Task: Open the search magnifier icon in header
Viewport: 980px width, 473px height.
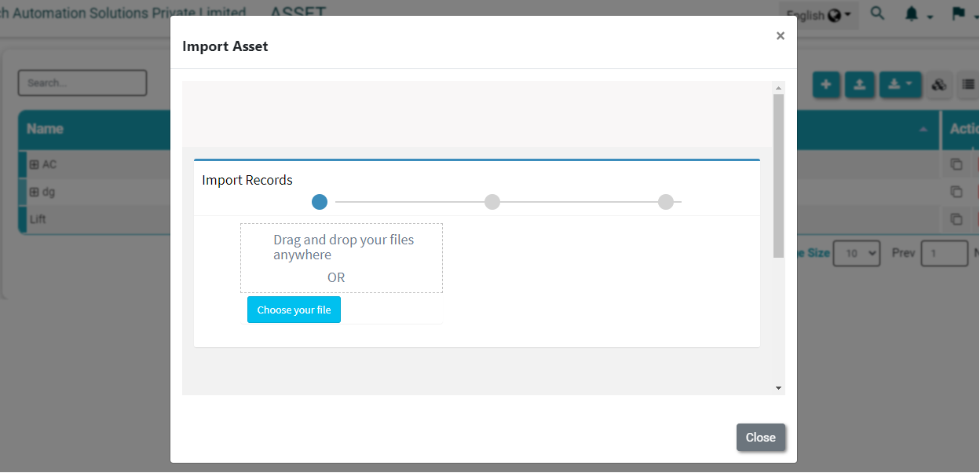Action: point(878,14)
